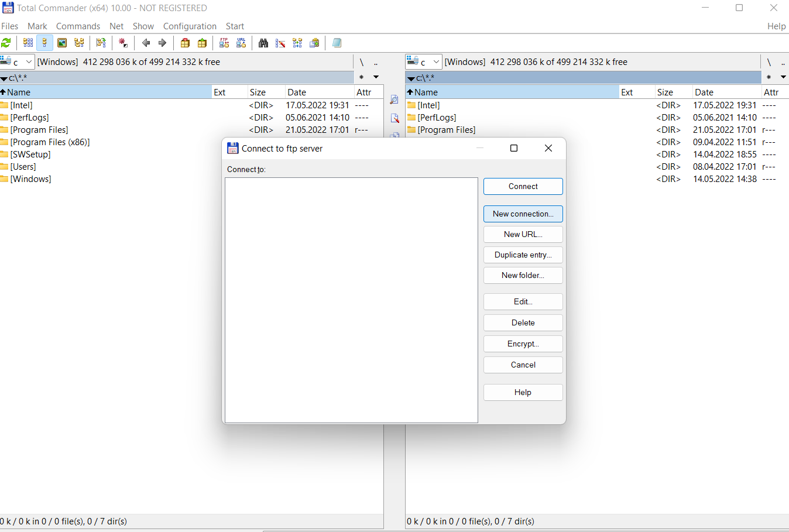Click the Encrypt... button
Image resolution: width=789 pixels, height=532 pixels.
pos(523,344)
